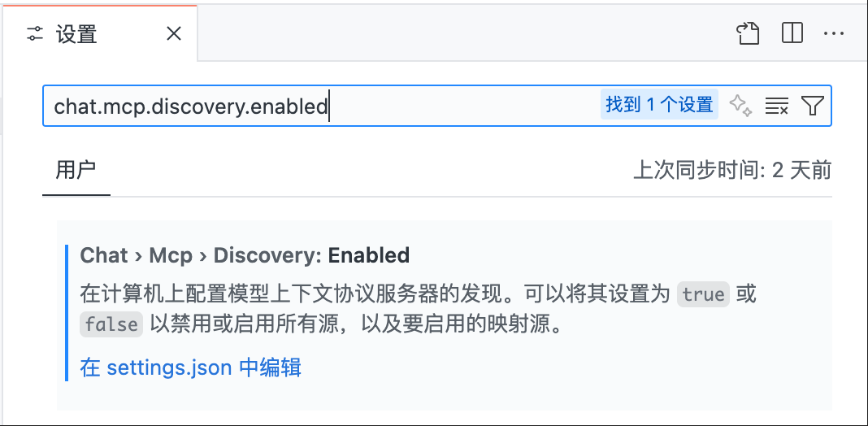
Task: Click the 找到 1 个设置 result badge
Action: [x=659, y=104]
